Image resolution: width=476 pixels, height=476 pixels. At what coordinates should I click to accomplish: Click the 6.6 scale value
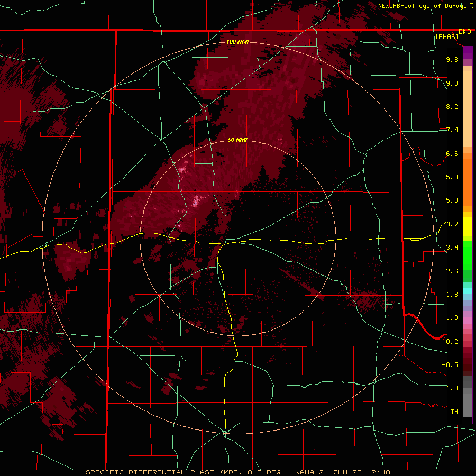[452, 153]
